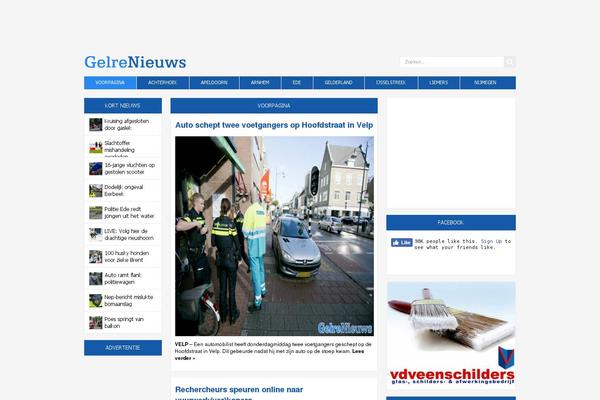The height and width of the screenshot is (400, 600).
Task: Open 'Politie Ede redt jongen uit het water'
Action: click(x=129, y=212)
